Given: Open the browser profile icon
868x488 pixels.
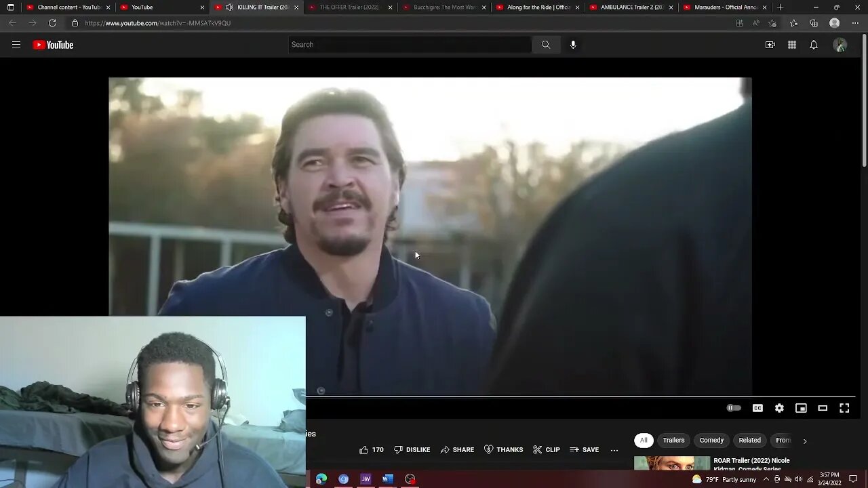Looking at the screenshot, I should [x=835, y=23].
